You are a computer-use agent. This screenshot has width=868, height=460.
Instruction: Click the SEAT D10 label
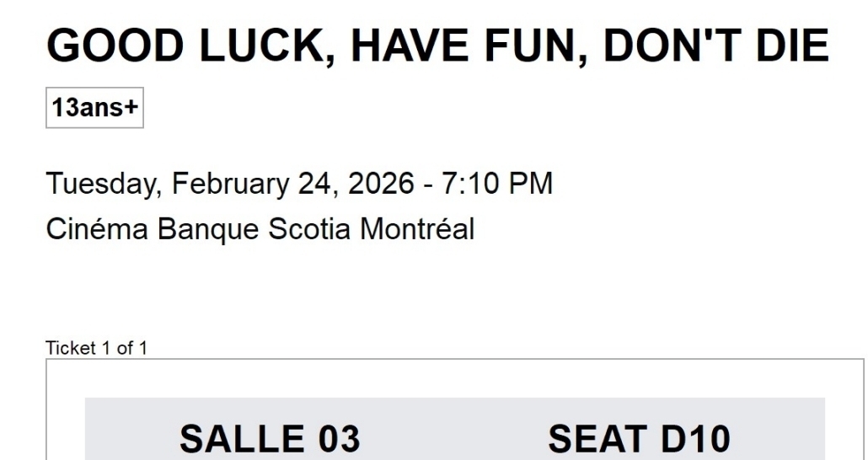(x=639, y=440)
